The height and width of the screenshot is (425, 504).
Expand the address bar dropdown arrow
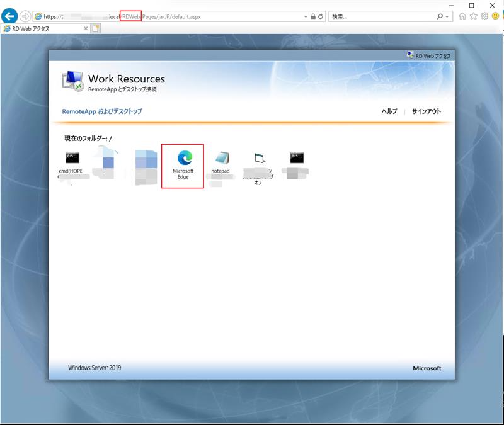coord(306,17)
